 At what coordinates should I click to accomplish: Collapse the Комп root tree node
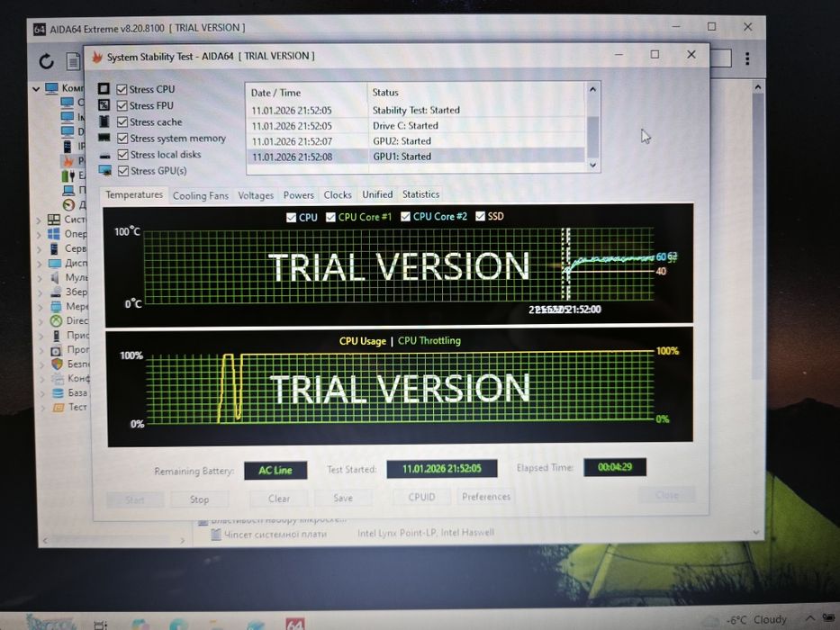click(36, 88)
